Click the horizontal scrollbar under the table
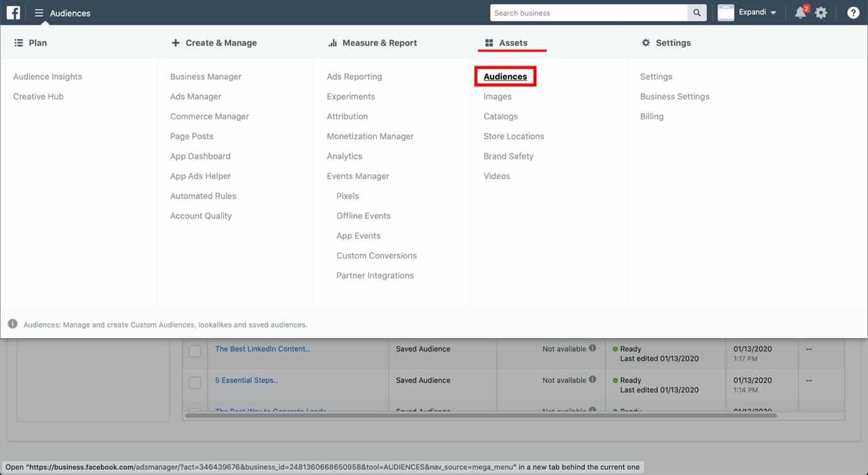 point(481,415)
